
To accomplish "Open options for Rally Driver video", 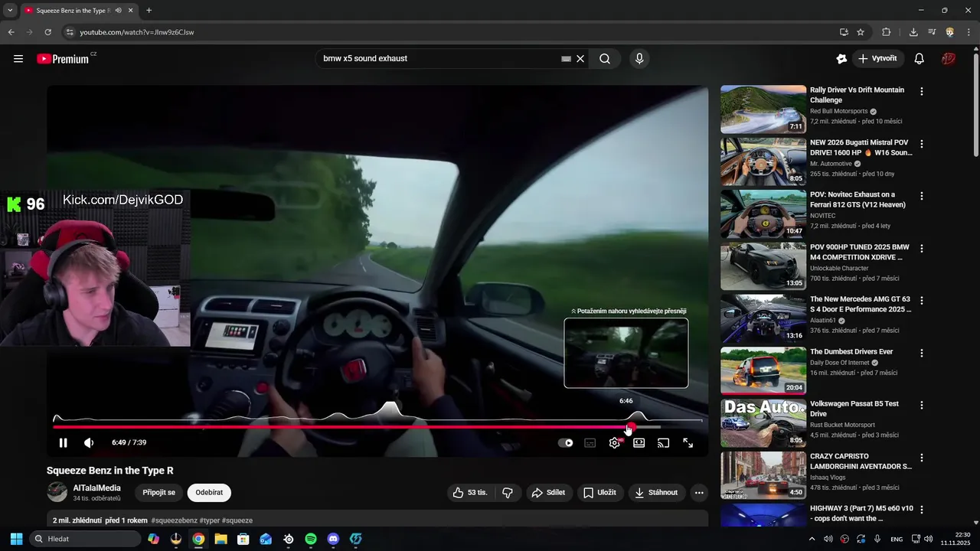I will 922,91.
